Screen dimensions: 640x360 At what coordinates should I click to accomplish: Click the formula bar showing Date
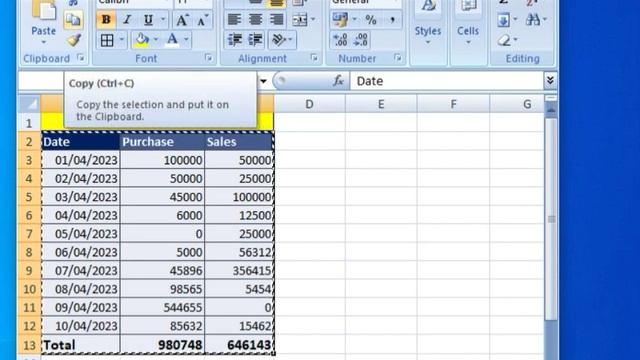447,81
